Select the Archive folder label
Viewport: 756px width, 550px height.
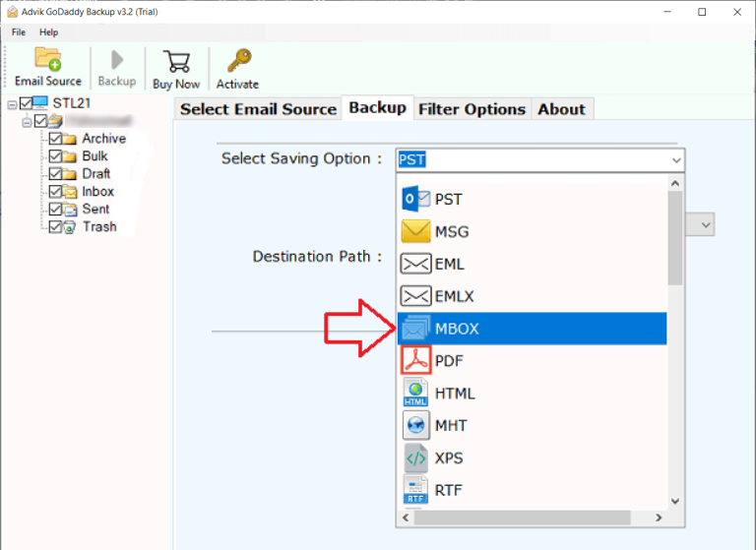(103, 139)
